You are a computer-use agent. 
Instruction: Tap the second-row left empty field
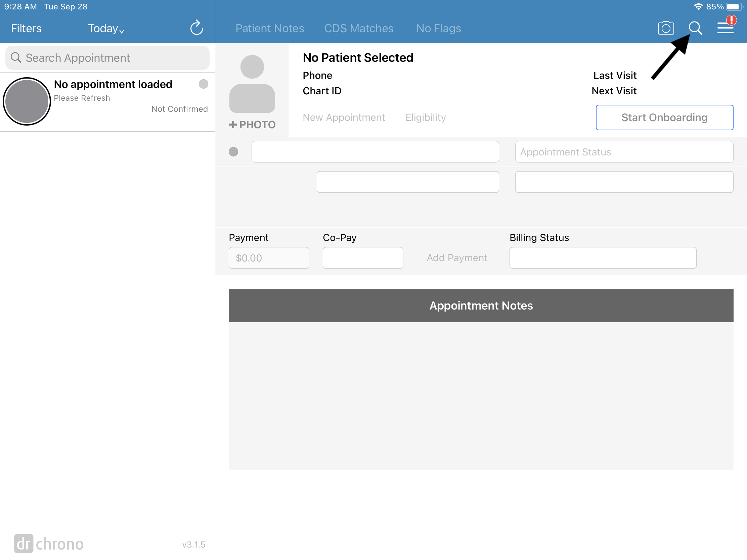(408, 182)
